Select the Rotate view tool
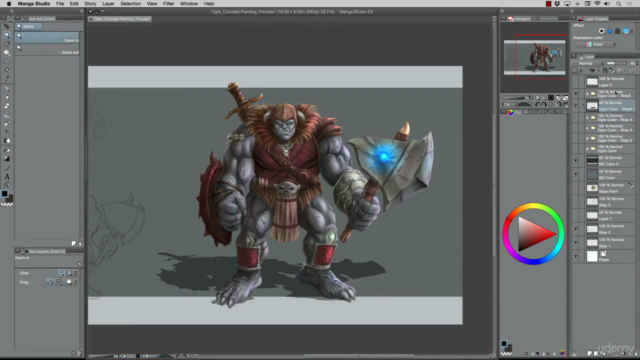 pyautogui.click(x=7, y=44)
